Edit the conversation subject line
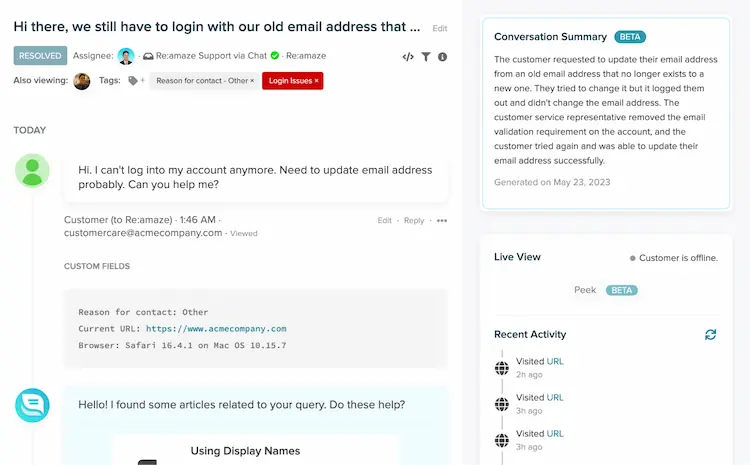The width and height of the screenshot is (750, 465). click(x=440, y=28)
